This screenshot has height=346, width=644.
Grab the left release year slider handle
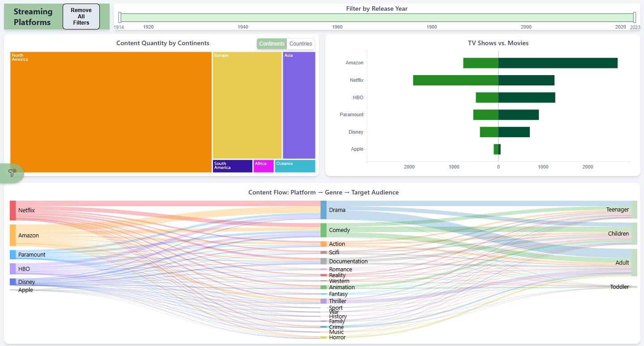(119, 17)
